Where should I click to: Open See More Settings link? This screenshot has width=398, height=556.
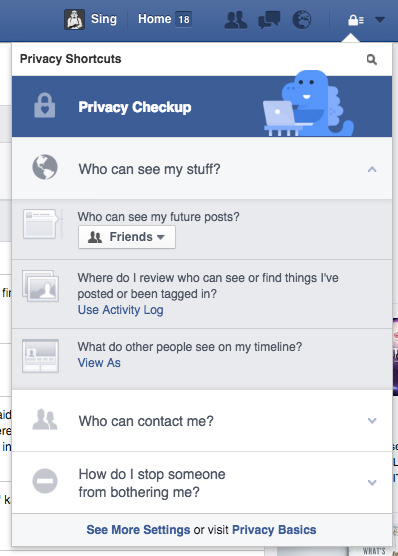[138, 530]
